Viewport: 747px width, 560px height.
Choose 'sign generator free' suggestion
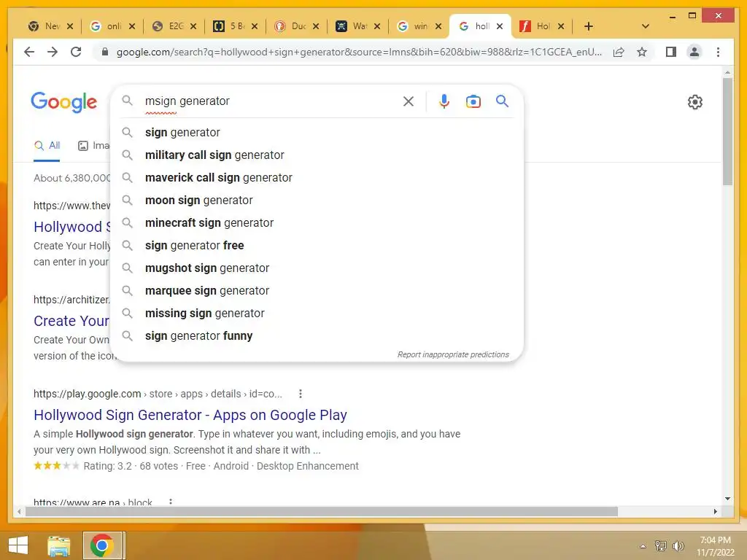pos(317,246)
